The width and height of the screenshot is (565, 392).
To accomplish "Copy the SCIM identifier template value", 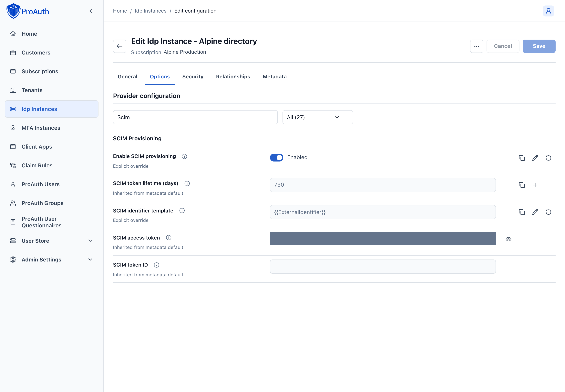I will pyautogui.click(x=522, y=212).
